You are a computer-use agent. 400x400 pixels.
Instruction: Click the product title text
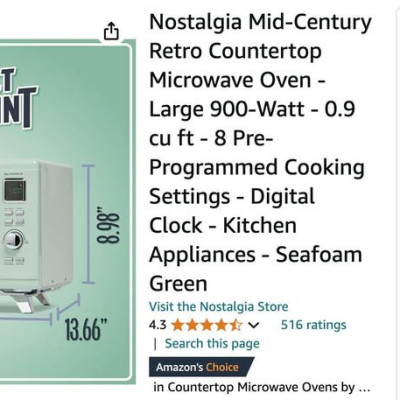coord(260,153)
